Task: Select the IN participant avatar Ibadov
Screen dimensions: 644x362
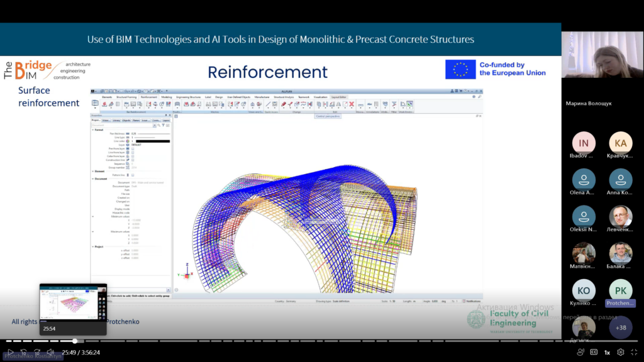Action: tap(584, 143)
